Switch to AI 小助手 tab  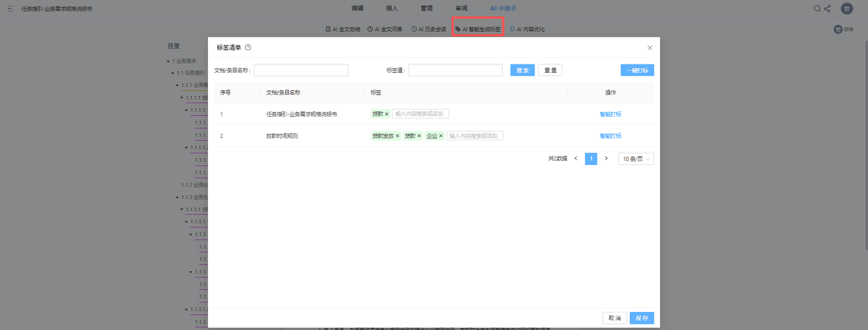(x=503, y=8)
